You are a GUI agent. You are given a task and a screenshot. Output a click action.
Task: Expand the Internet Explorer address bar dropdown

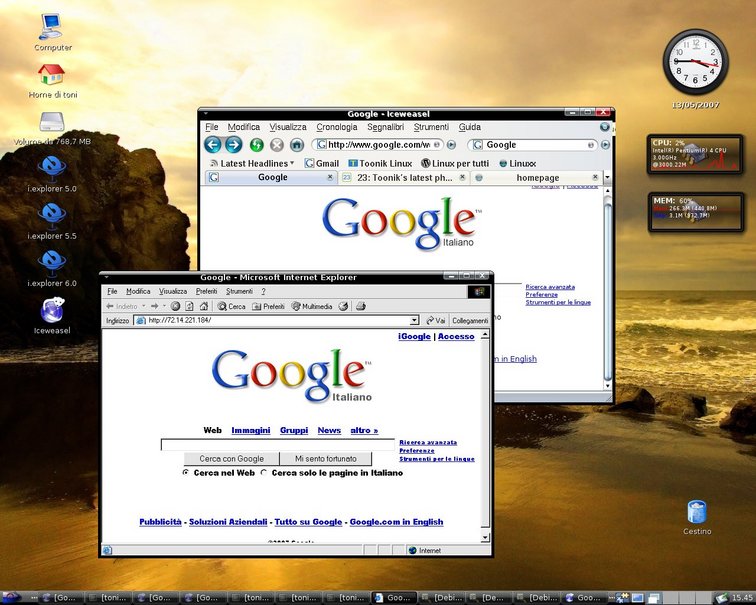point(414,321)
